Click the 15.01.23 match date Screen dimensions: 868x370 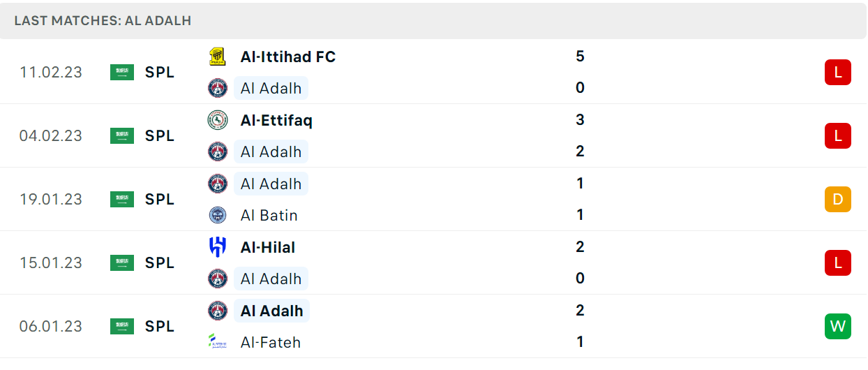[x=51, y=262]
